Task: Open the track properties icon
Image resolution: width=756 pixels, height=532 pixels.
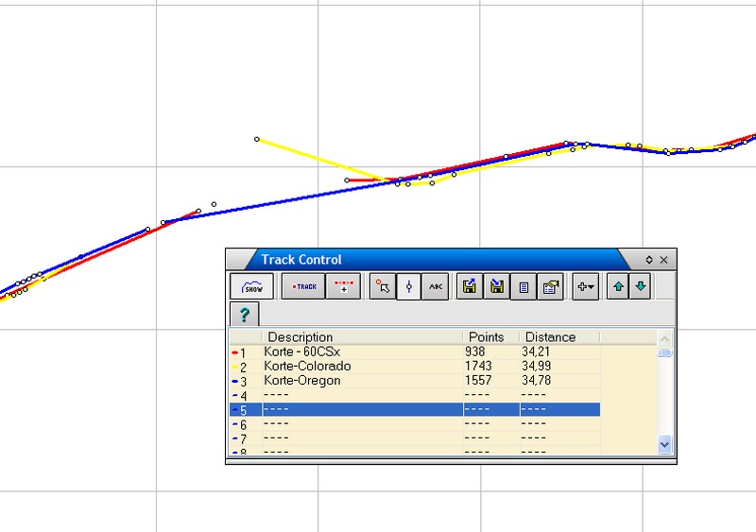Action: click(551, 286)
